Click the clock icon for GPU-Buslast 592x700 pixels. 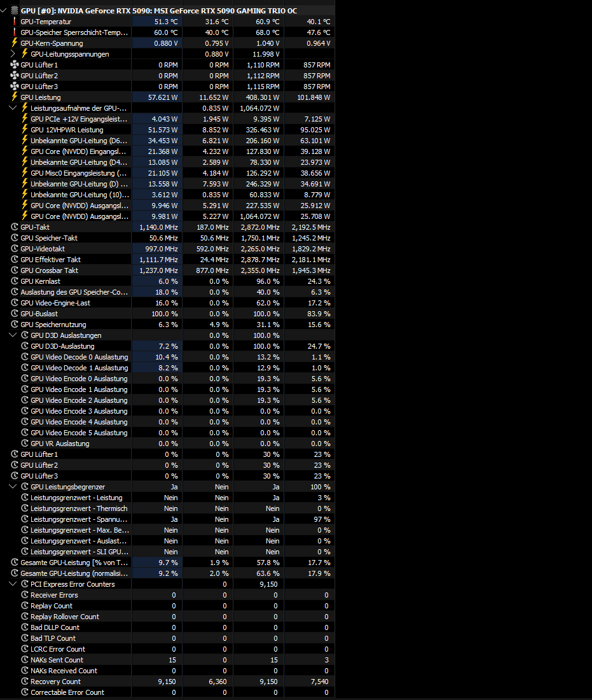tap(15, 313)
